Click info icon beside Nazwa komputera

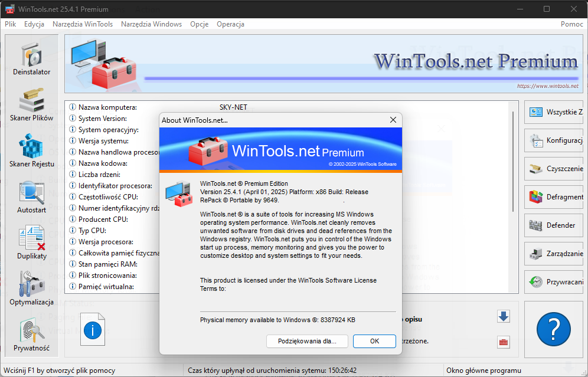tap(73, 107)
